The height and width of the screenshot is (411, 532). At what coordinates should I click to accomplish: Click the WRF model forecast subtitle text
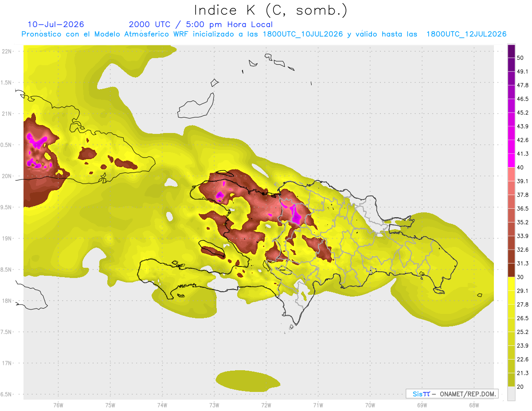click(x=264, y=34)
